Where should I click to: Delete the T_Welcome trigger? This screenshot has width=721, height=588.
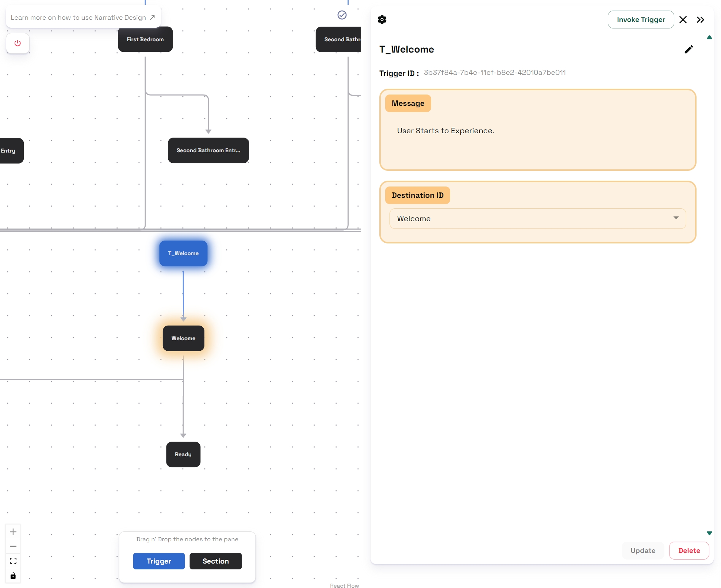pyautogui.click(x=689, y=550)
